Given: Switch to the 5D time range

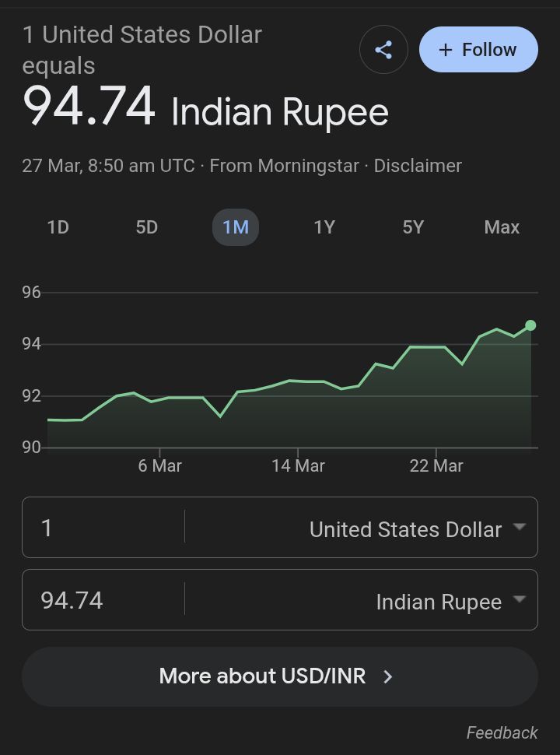Looking at the screenshot, I should point(147,227).
